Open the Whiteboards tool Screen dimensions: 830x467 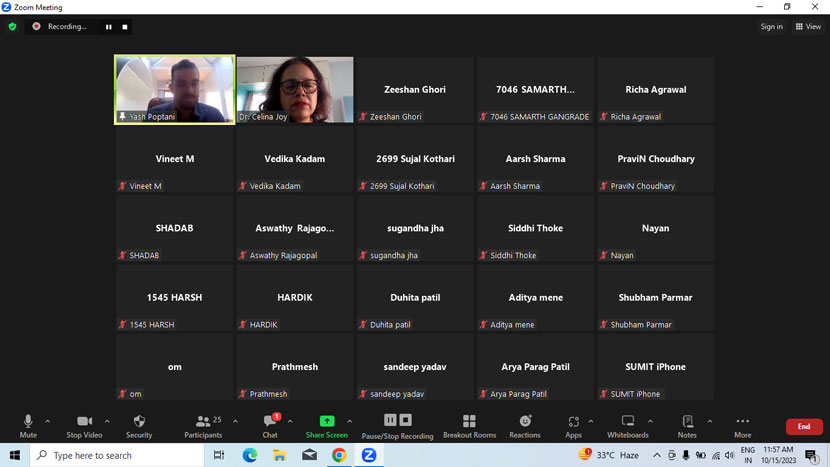(x=628, y=425)
